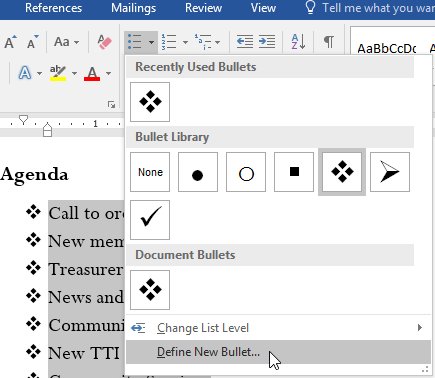Switch to the References tab
Screen dimensions: 435x378
(x=53, y=8)
